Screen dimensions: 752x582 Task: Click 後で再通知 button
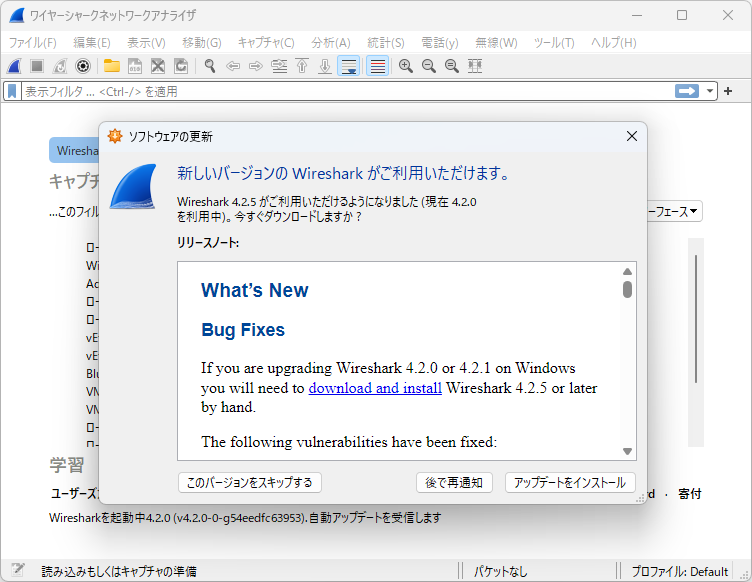click(454, 482)
